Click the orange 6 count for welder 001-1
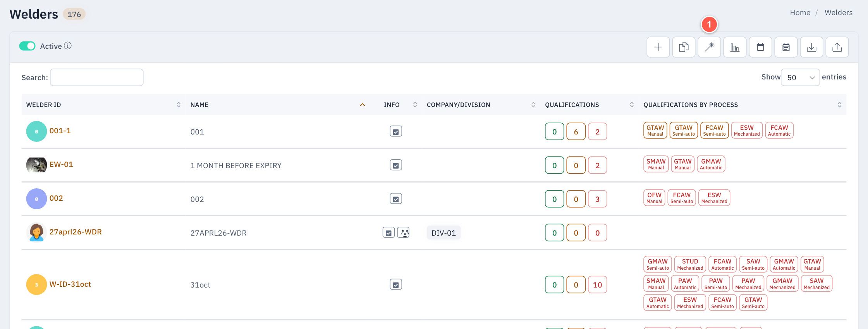868x329 pixels. (x=576, y=132)
